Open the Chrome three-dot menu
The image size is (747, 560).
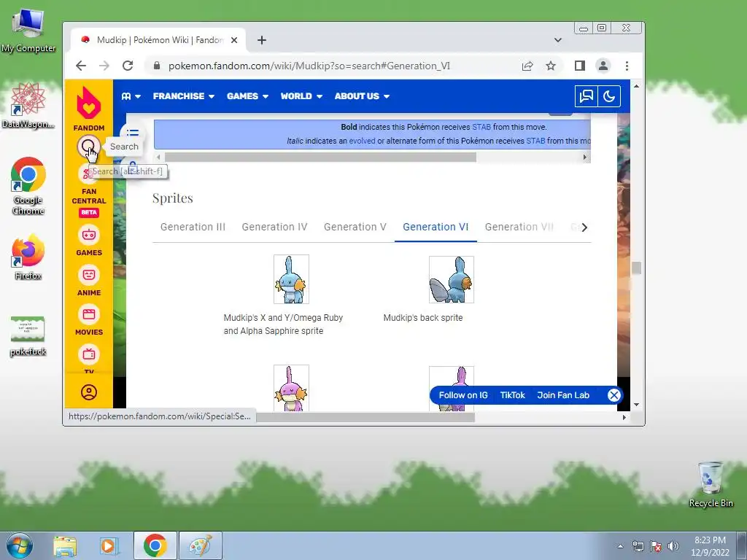click(627, 66)
